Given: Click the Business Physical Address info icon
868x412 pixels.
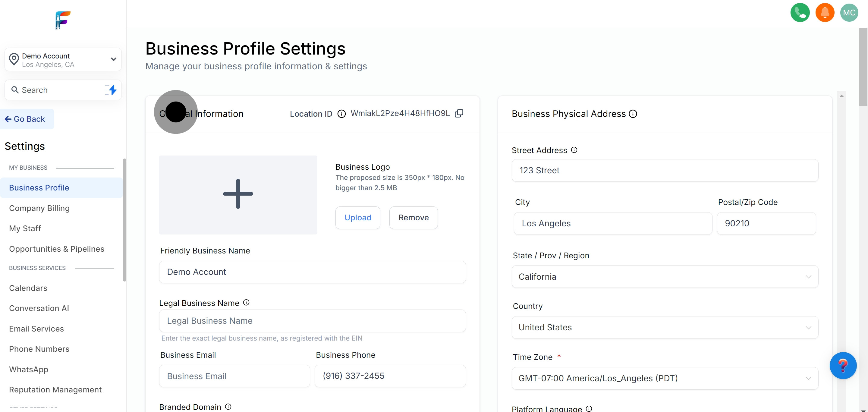Looking at the screenshot, I should (x=633, y=114).
